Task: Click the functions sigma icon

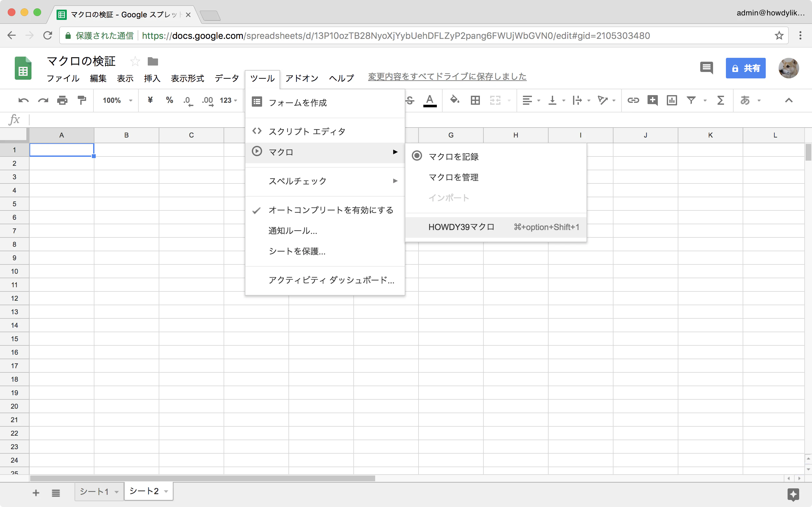Action: [x=720, y=100]
